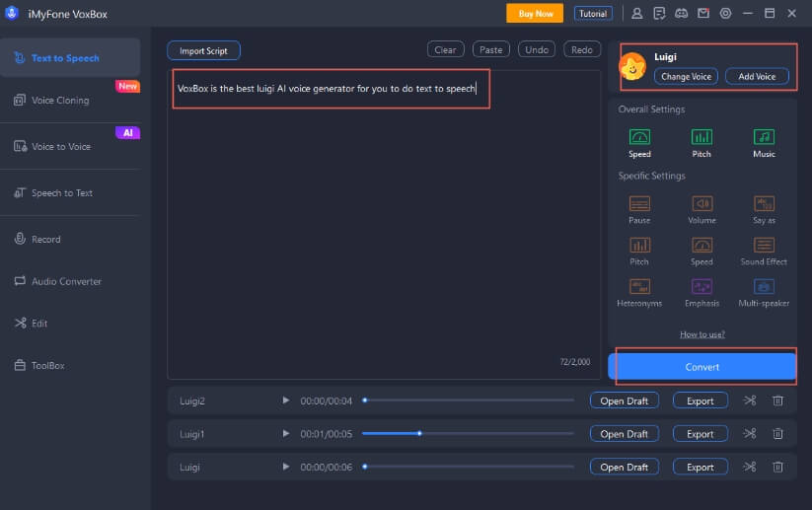Seek on the Luigi2 progress slider

pos(468,401)
